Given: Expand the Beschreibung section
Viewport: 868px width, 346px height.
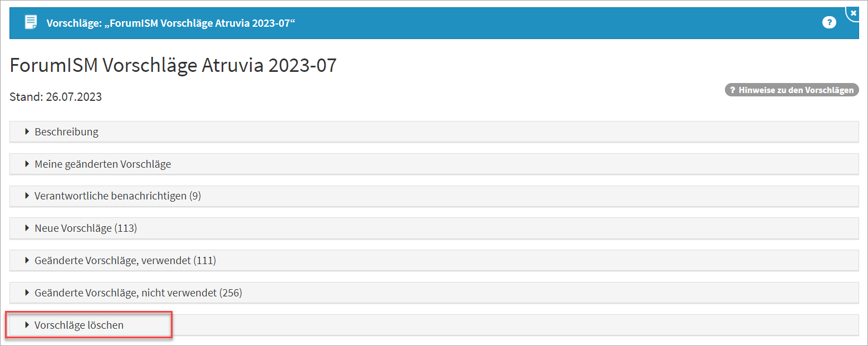Looking at the screenshot, I should point(67,132).
